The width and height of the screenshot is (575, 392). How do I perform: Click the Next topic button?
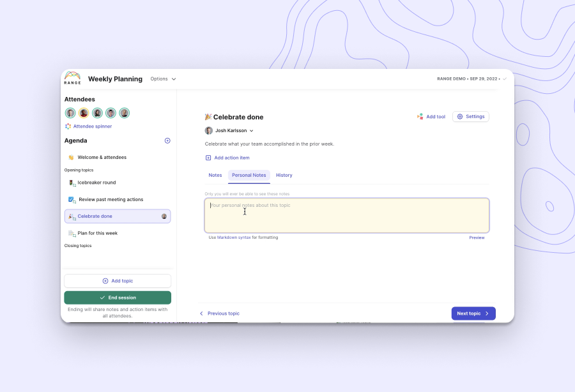(x=473, y=313)
